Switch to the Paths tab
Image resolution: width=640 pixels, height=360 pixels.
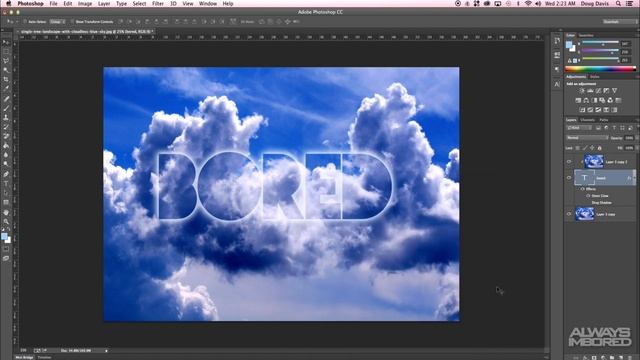[x=604, y=120]
